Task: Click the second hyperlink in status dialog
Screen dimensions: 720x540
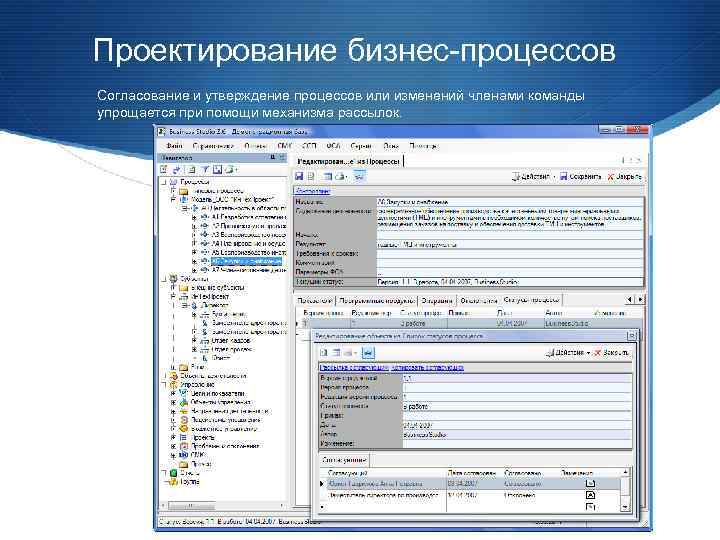Action: coord(428,367)
